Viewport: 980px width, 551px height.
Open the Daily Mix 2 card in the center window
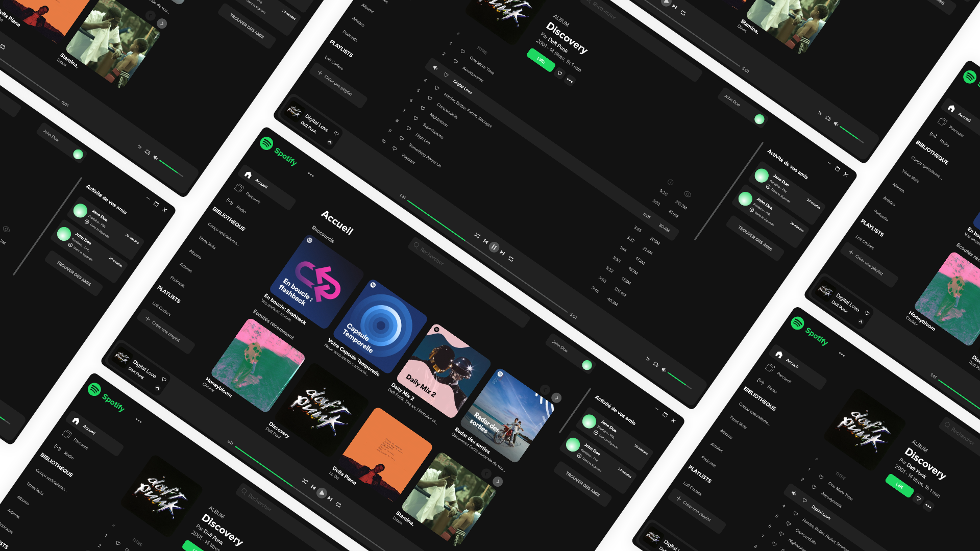[444, 371]
